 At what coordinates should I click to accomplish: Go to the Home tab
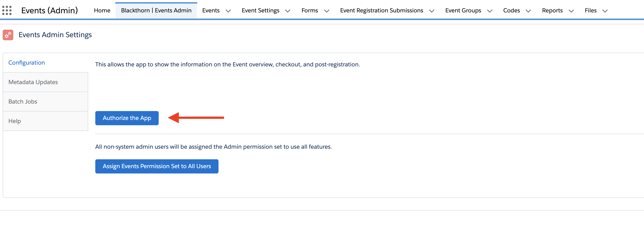coord(102,10)
